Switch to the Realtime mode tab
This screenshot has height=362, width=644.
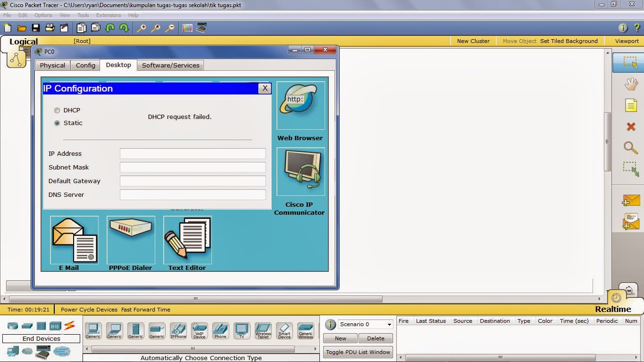pos(613,309)
